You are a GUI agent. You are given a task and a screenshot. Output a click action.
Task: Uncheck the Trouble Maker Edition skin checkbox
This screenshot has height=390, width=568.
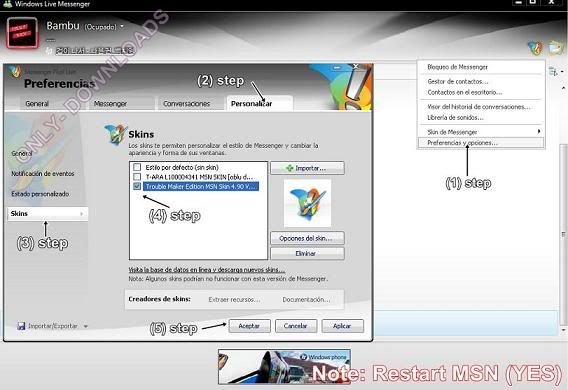pyautogui.click(x=137, y=186)
